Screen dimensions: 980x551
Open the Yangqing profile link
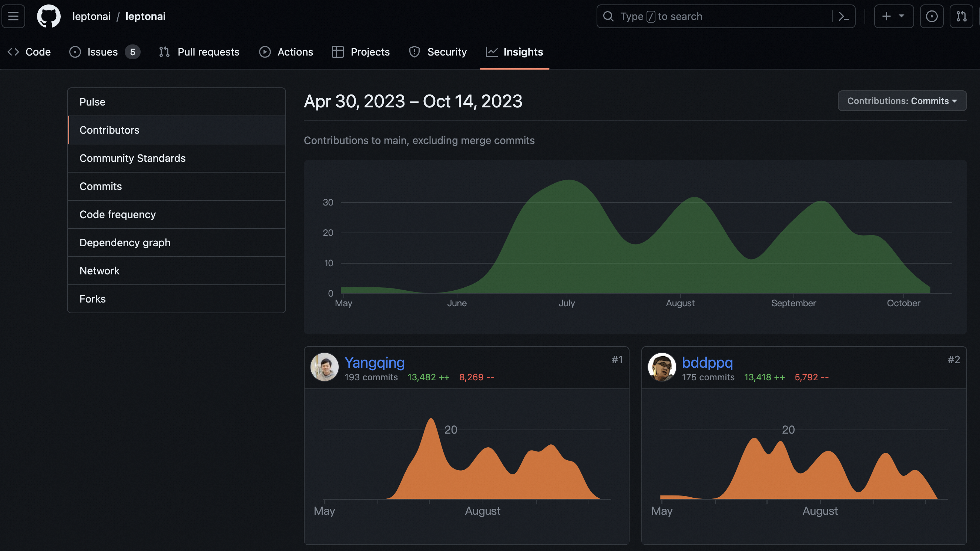pyautogui.click(x=375, y=363)
